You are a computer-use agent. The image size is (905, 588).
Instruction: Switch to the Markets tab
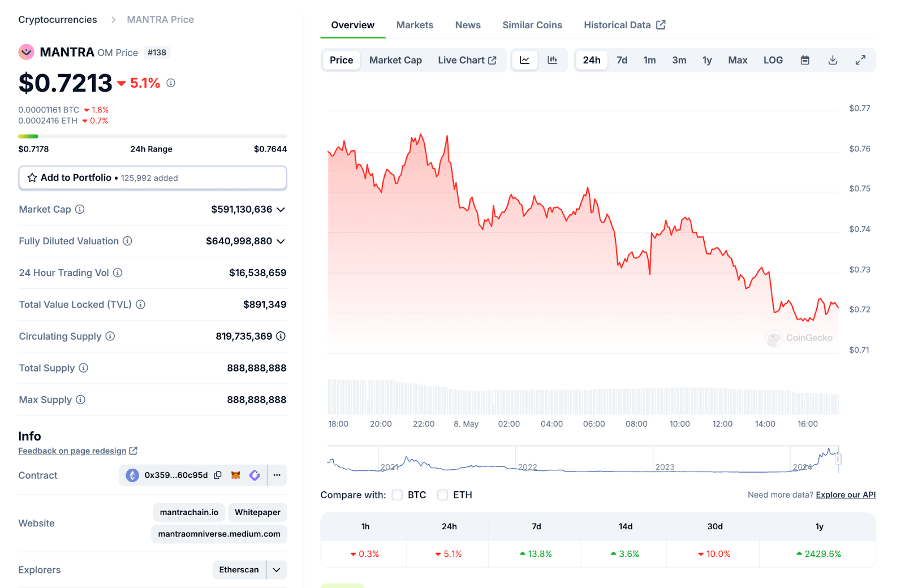(415, 25)
